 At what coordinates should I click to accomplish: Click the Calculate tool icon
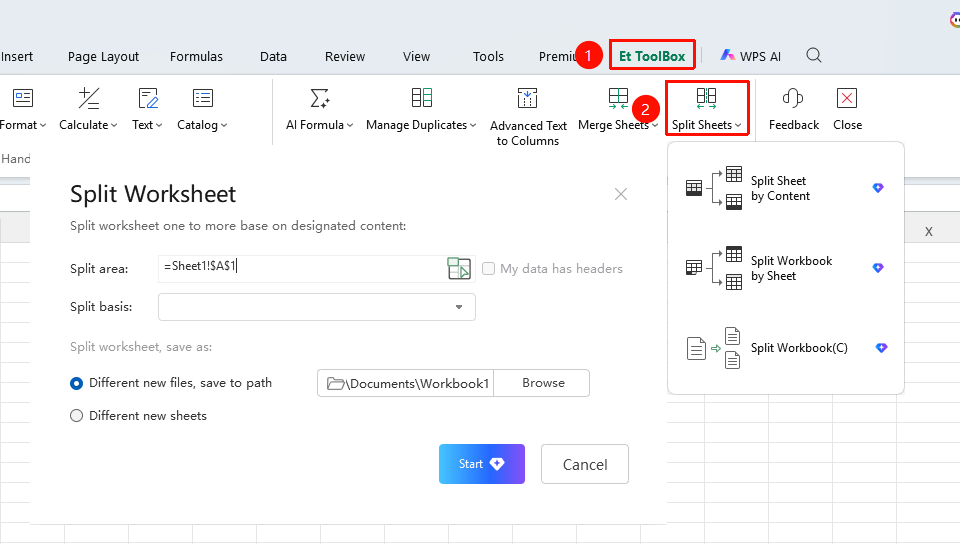tap(89, 98)
